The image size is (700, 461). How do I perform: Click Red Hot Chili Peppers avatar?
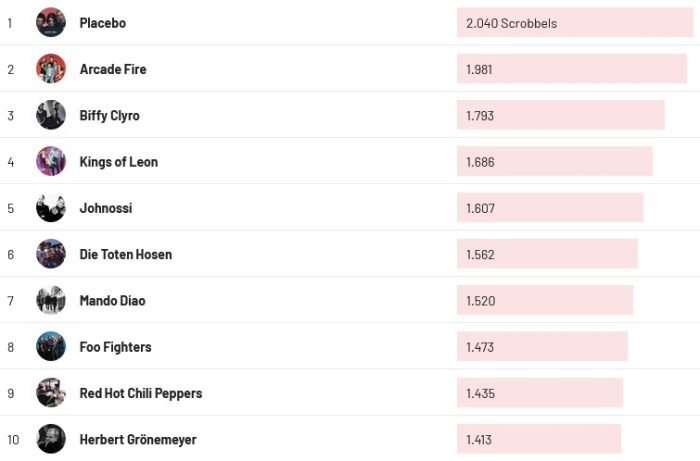click(x=51, y=393)
